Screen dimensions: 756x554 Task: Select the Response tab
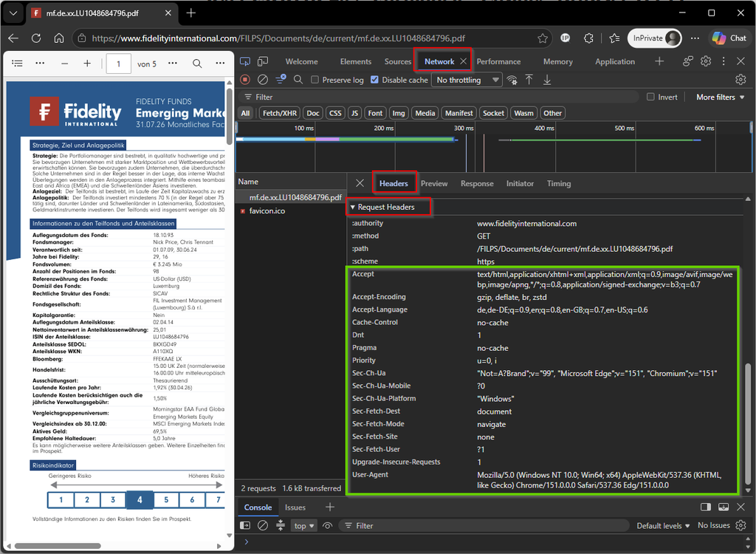pos(477,183)
